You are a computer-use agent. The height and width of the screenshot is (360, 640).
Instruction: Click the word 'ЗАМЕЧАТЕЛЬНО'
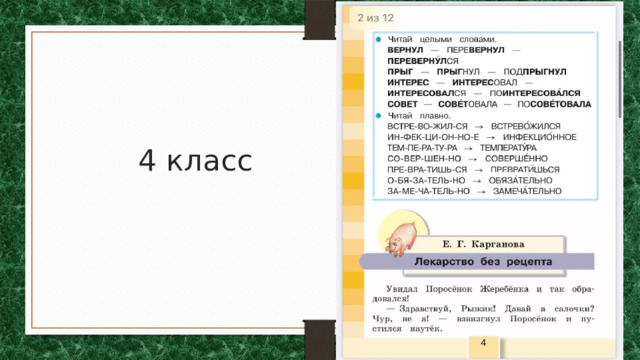527,191
